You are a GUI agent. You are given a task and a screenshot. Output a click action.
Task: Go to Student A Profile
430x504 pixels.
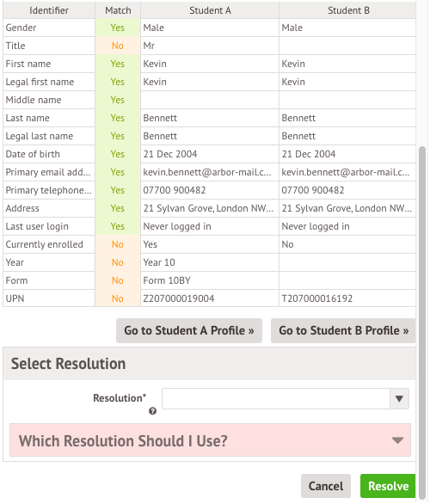pyautogui.click(x=189, y=331)
